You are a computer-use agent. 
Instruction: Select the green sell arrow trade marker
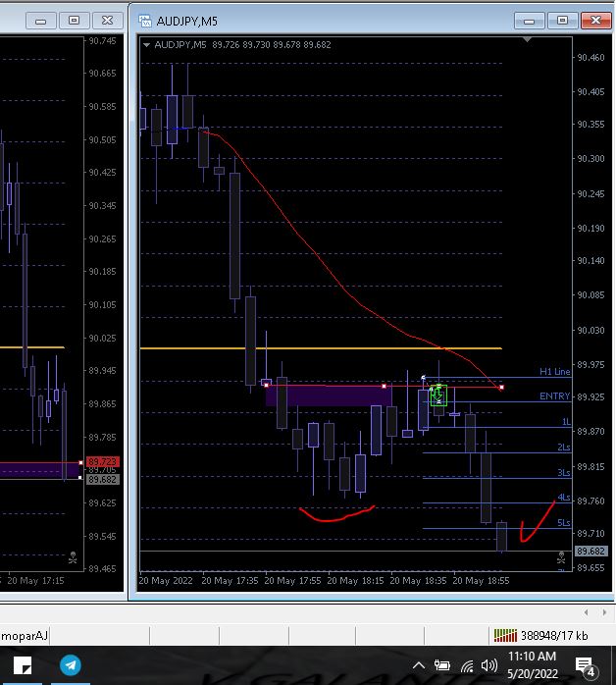click(x=438, y=395)
